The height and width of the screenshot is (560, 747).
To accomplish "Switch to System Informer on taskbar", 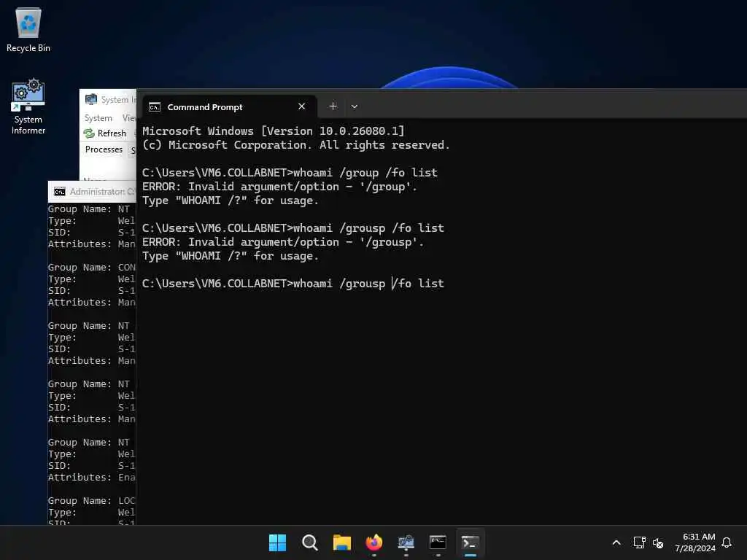I will (x=406, y=542).
